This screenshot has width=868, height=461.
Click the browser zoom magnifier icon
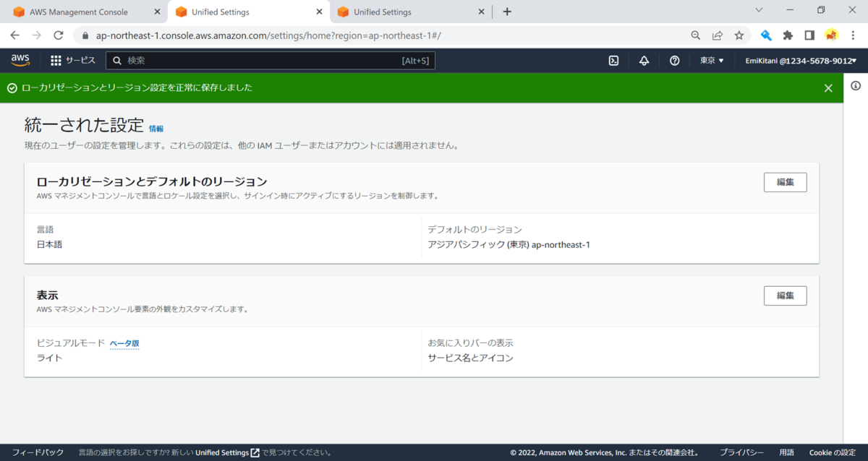[696, 35]
